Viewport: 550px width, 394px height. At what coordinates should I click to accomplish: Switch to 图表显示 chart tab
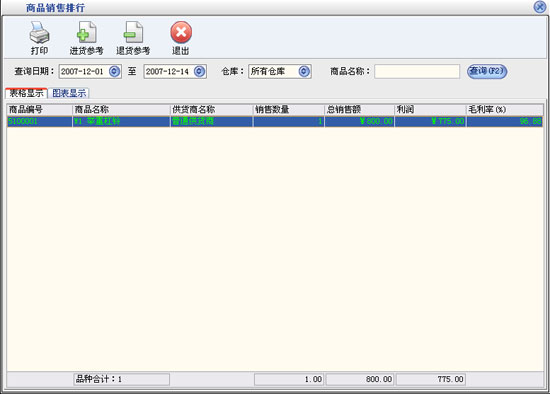69,93
